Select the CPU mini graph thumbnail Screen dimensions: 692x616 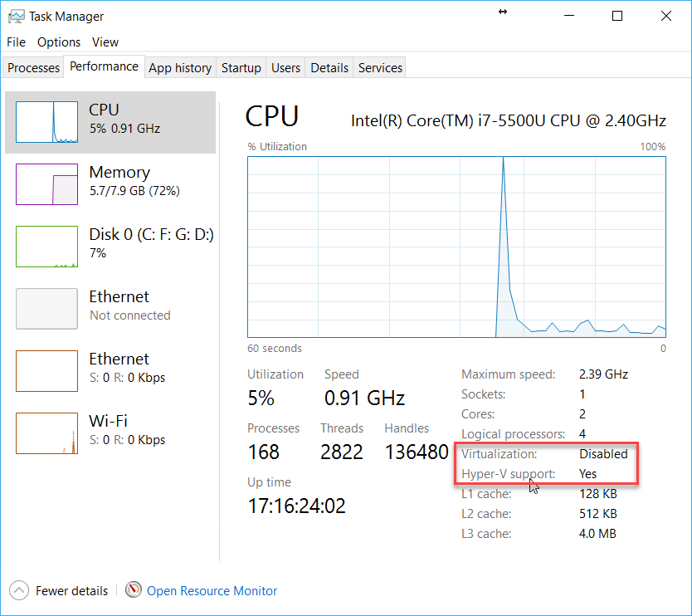tap(46, 122)
